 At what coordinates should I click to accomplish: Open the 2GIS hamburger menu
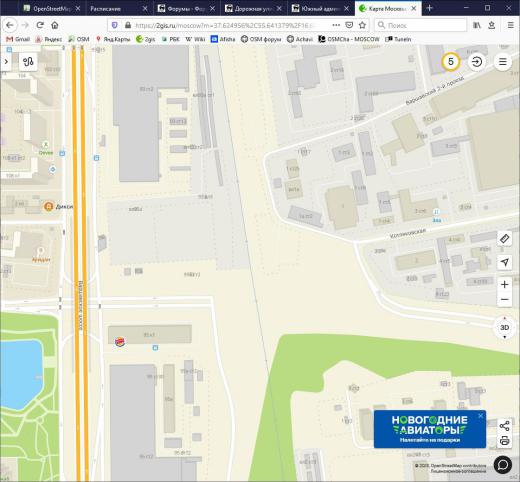503,62
